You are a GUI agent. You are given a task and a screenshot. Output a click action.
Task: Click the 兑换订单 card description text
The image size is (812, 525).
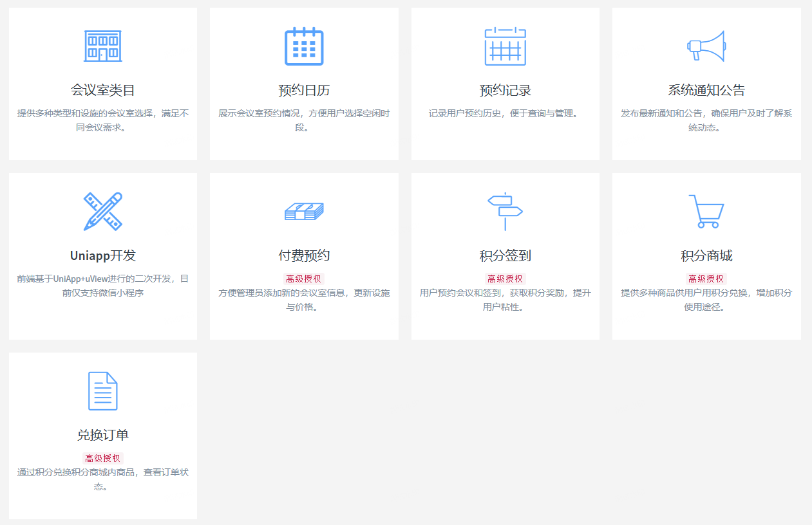click(x=103, y=479)
